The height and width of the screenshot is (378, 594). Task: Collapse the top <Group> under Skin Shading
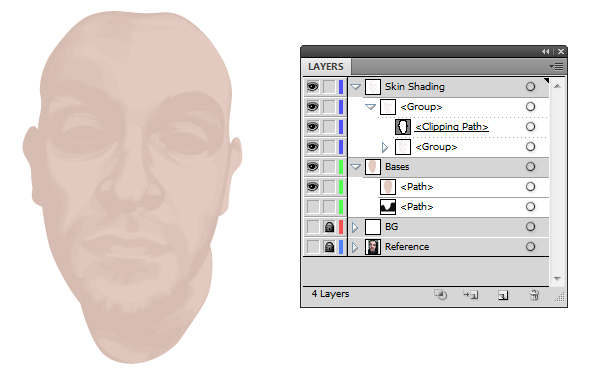370,107
